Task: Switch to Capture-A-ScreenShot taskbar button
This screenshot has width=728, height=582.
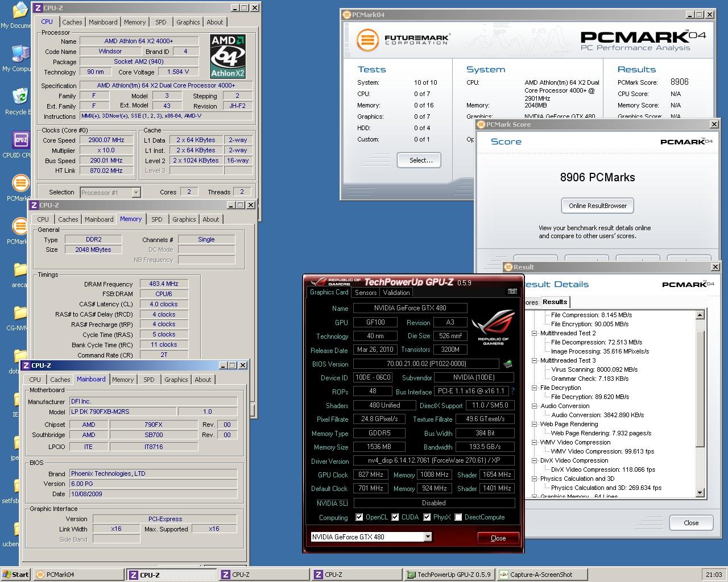Action: point(541,575)
